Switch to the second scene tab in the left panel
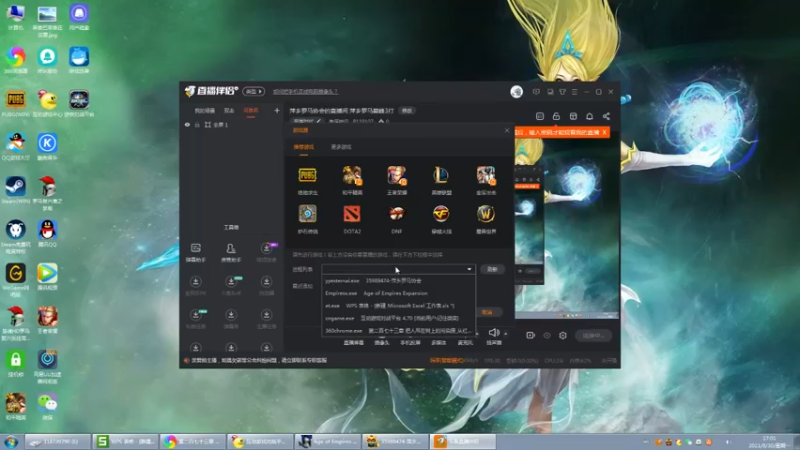This screenshot has width=800, height=450. point(229,110)
